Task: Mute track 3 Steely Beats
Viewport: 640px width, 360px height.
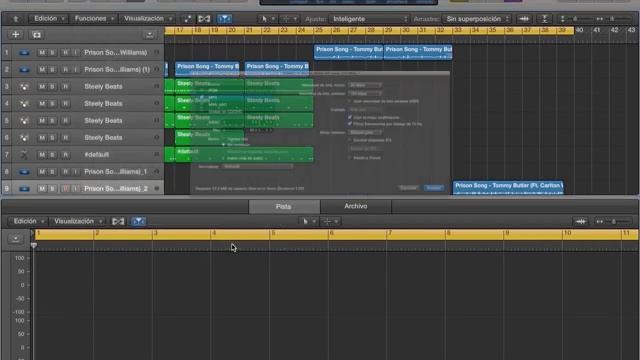Action: pos(42,87)
